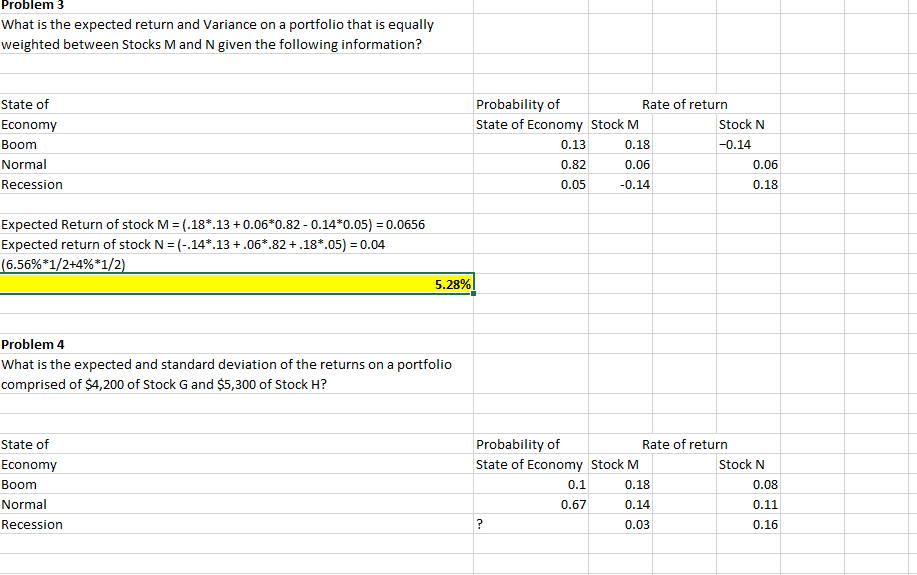Select Problem 4 Stock N Normal return 0.11

(x=765, y=504)
